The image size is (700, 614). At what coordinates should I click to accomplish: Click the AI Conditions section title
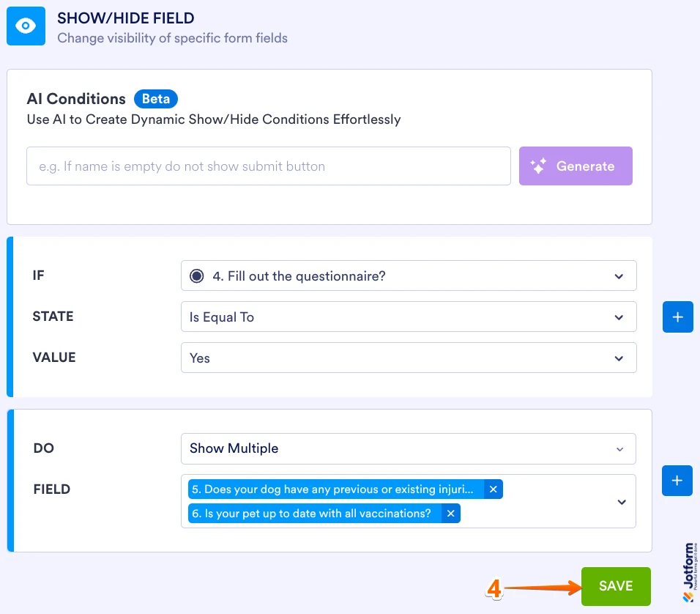click(76, 98)
